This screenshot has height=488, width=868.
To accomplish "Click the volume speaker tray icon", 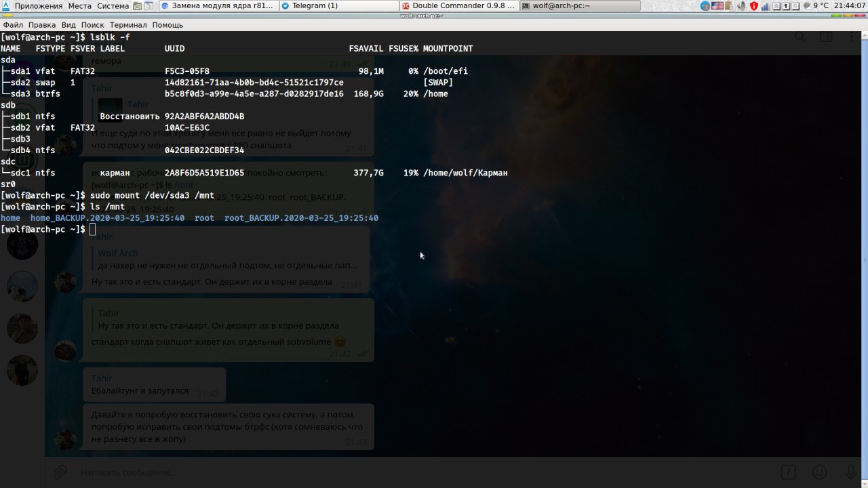I will tap(741, 6).
